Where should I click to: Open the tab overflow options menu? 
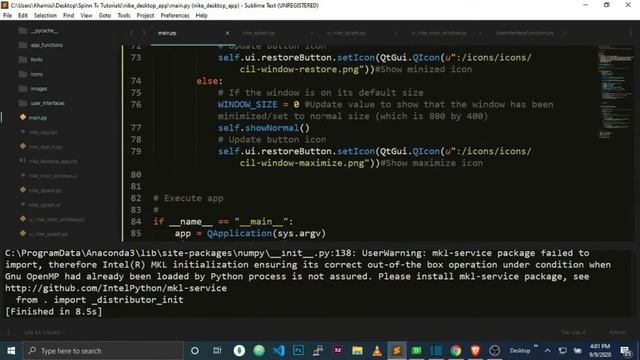(630, 33)
